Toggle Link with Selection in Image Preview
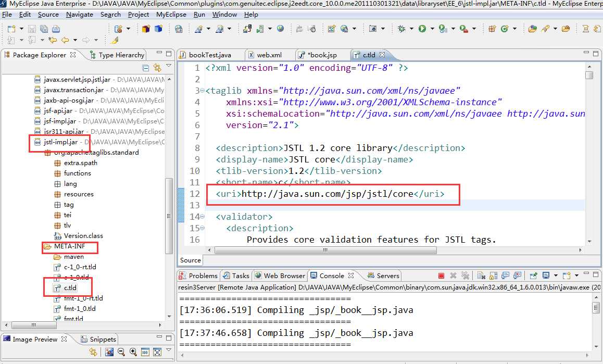Viewport: 603px width, 364px height. click(93, 352)
